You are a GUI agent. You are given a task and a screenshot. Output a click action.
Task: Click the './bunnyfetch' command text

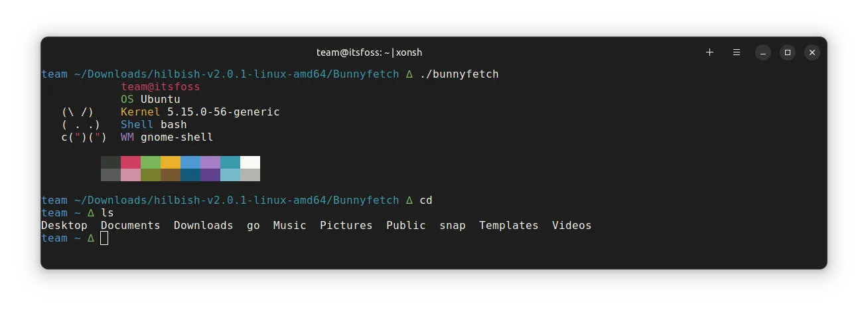point(459,74)
